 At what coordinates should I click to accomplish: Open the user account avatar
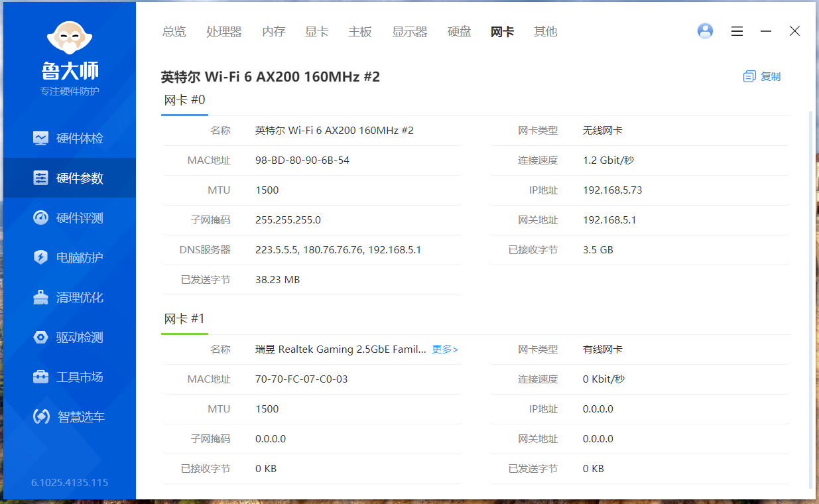tap(706, 31)
